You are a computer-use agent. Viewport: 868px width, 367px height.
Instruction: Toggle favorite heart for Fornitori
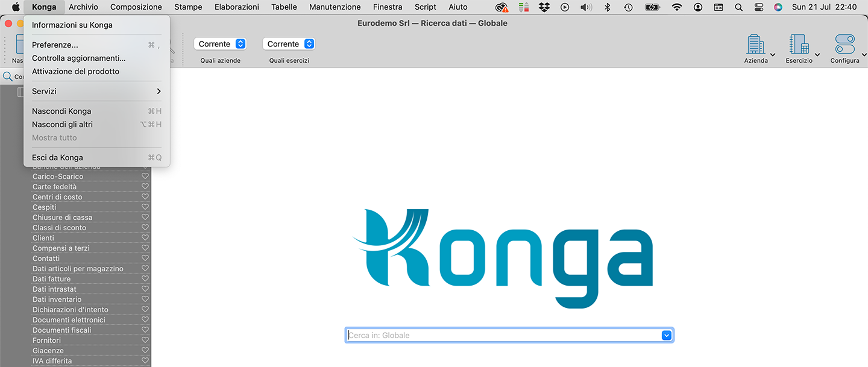[145, 340]
